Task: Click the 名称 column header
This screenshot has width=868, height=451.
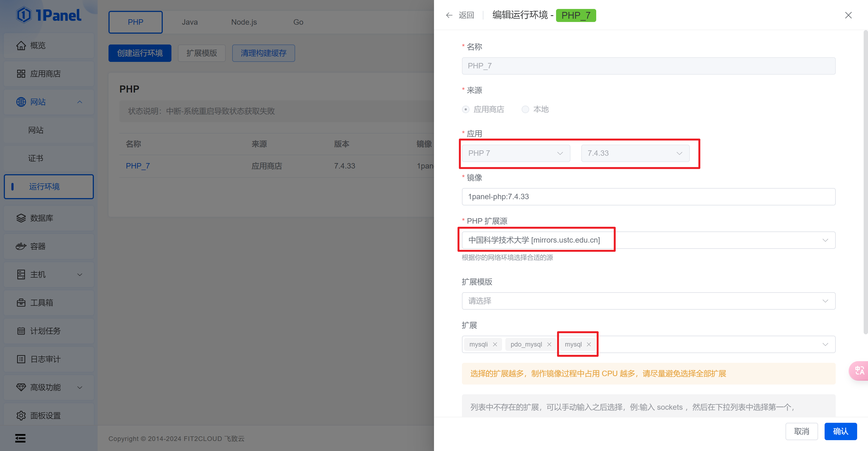Action: [133, 144]
